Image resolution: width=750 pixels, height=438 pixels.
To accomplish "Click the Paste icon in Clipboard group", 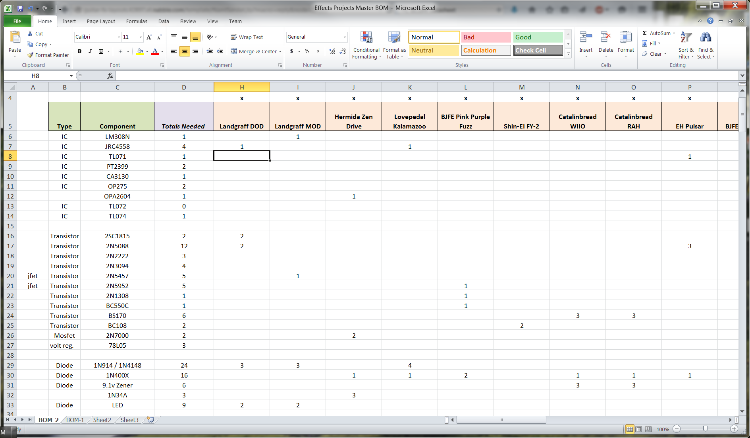I will point(15,43).
